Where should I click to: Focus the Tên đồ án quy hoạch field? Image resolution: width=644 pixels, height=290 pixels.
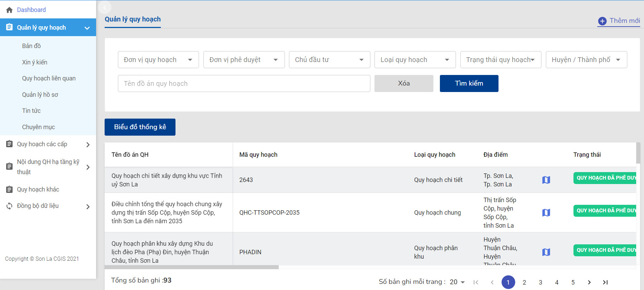coord(244,83)
